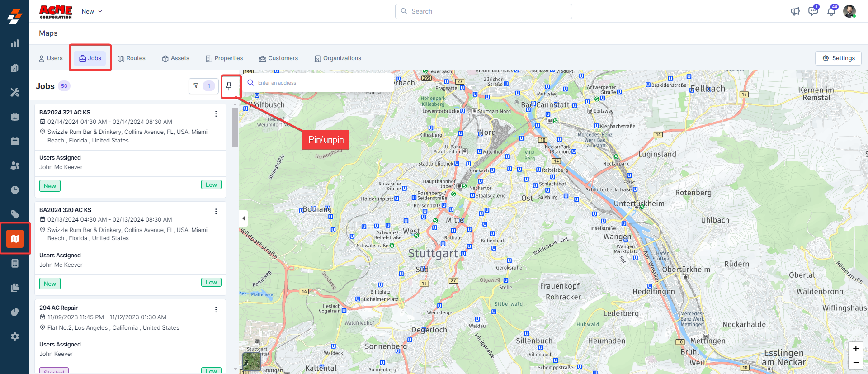The image size is (868, 374).
Task: Open the calendar icon in sidebar
Action: click(x=15, y=141)
